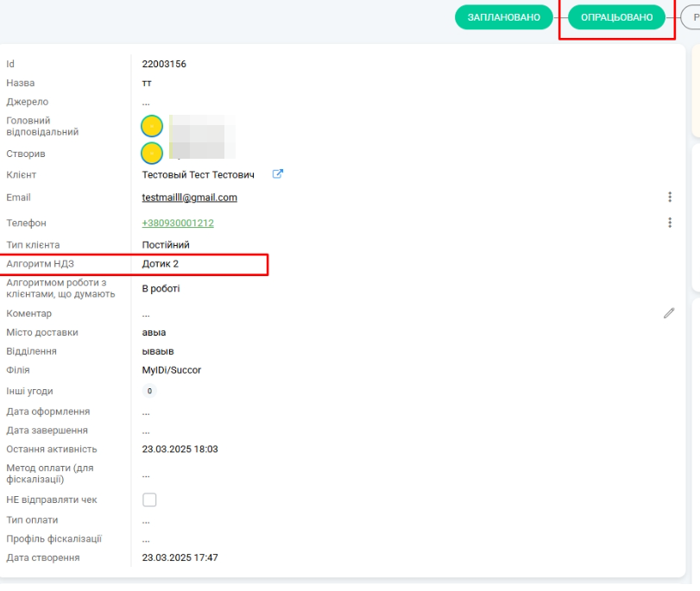This screenshot has height=591, width=700.
Task: Open Тип клієнта value Постійний
Action: point(166,245)
